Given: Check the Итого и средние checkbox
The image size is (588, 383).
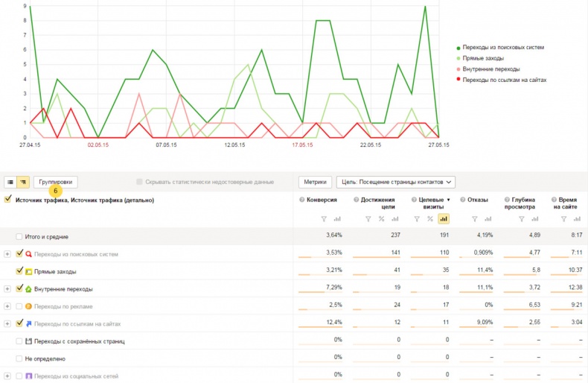Looking at the screenshot, I should (19, 236).
